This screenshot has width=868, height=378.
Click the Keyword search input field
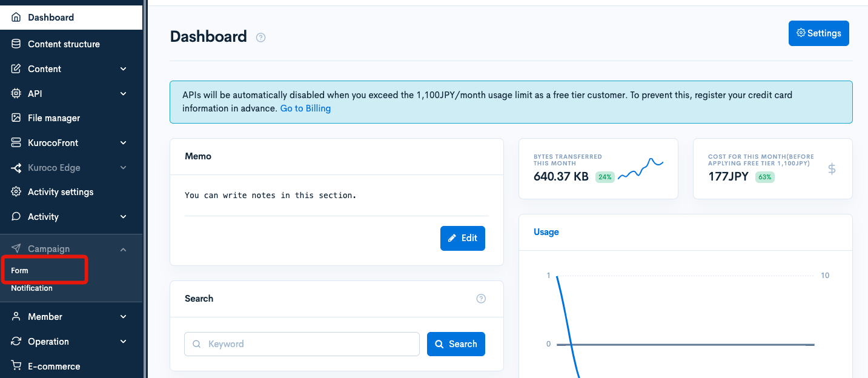(x=301, y=343)
